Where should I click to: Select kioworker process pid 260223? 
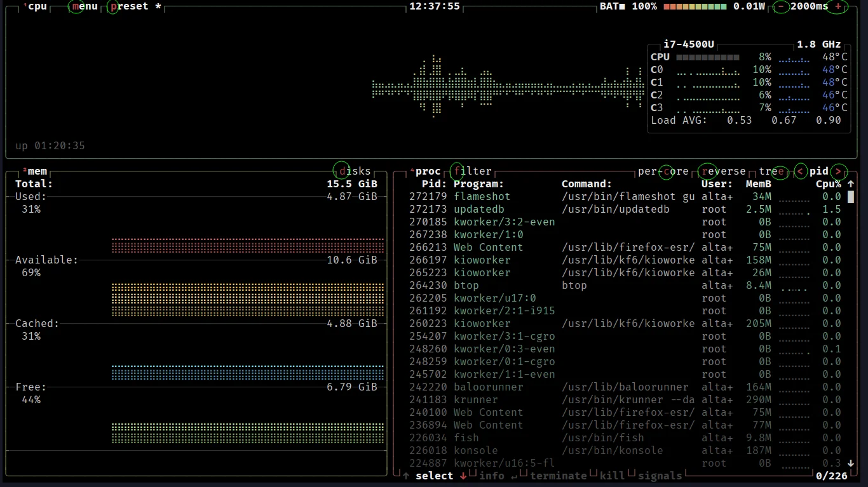click(625, 324)
